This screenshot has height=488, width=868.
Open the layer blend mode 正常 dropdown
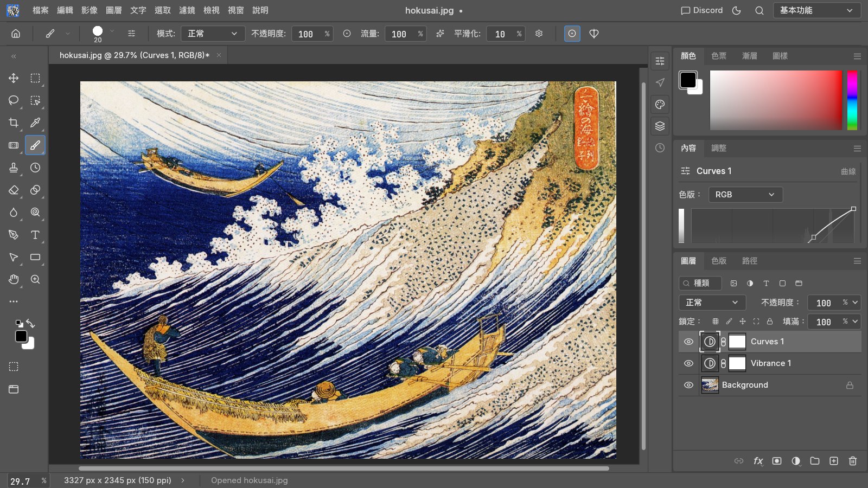(712, 303)
